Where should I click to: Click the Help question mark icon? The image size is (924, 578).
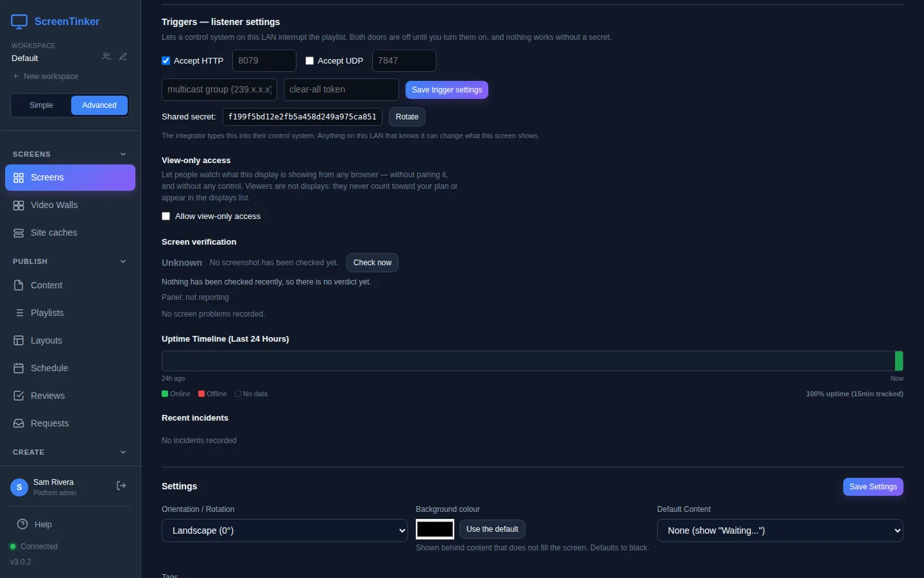(x=22, y=524)
